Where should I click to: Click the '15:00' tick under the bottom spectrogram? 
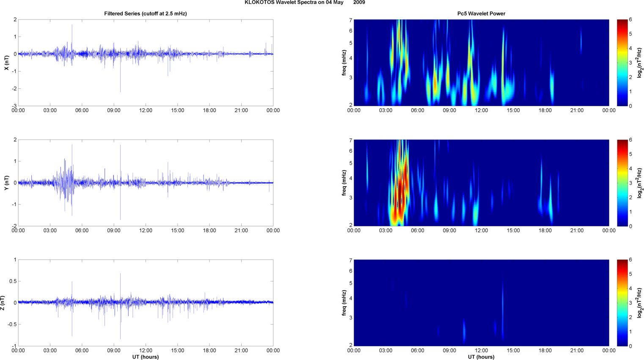(x=513, y=350)
